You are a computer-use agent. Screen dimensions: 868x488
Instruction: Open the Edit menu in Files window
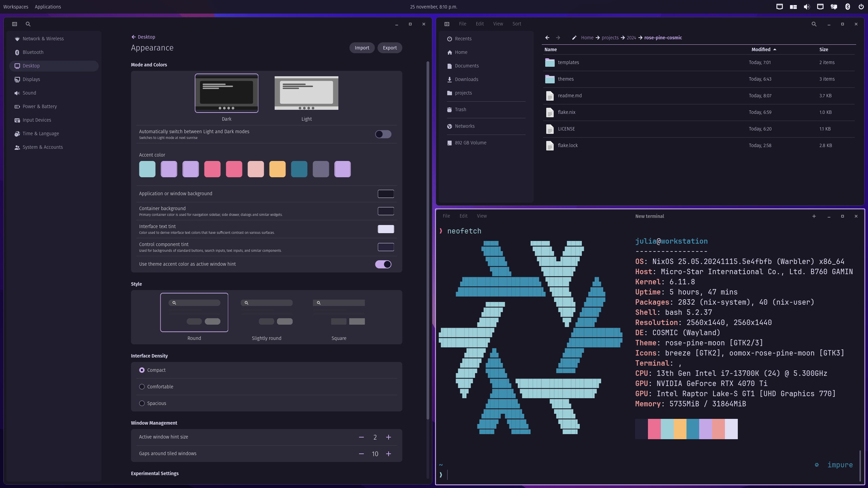(x=480, y=24)
